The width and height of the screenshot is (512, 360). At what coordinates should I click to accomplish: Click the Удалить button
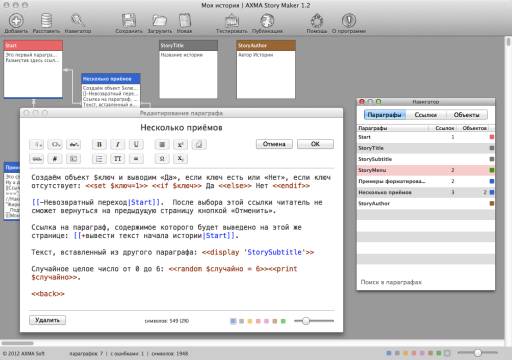(x=47, y=320)
